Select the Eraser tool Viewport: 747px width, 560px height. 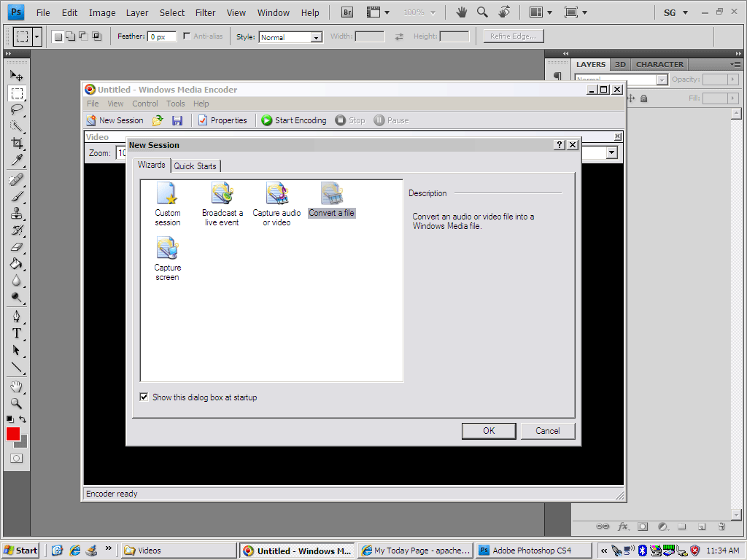(17, 246)
